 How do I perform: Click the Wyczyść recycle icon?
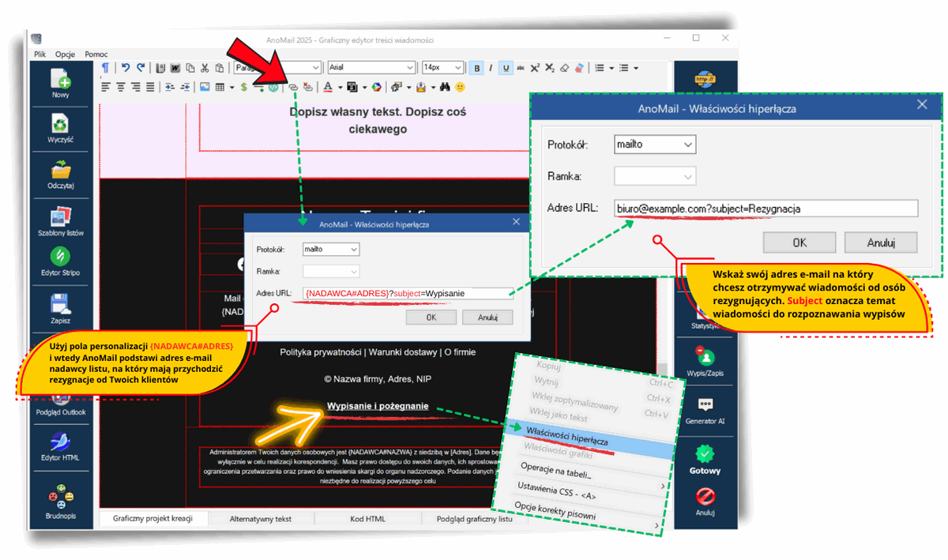point(61,123)
